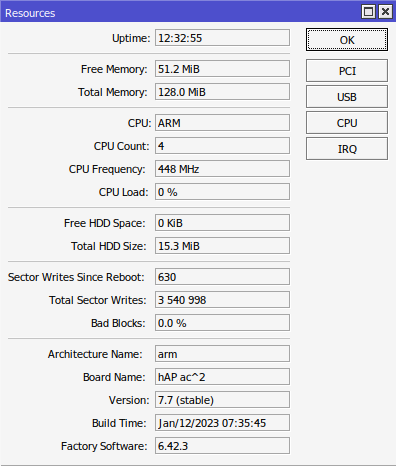Click the CPU Load field
The width and height of the screenshot is (396, 466).
pos(222,192)
